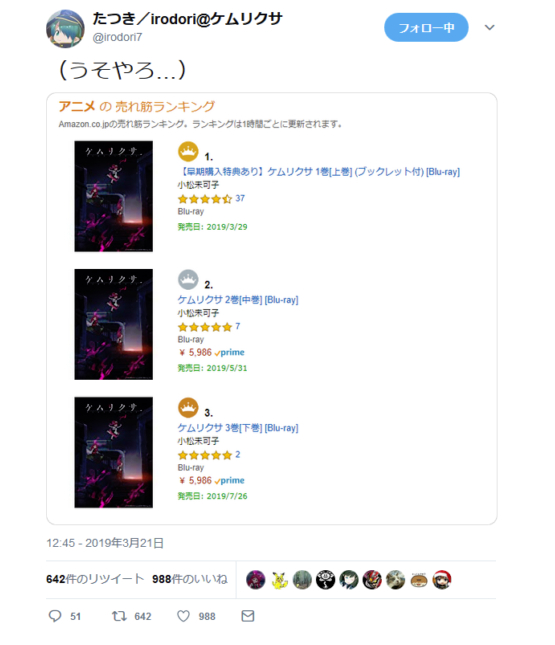Open the ケムリクサ 3巻[下巻] Blu-ray link
This screenshot has height=645, width=555.
coord(238,428)
